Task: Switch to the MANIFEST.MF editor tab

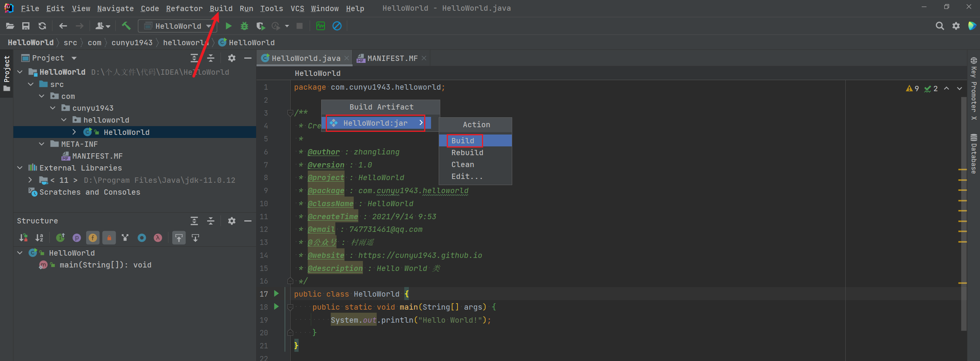Action: 391,58
